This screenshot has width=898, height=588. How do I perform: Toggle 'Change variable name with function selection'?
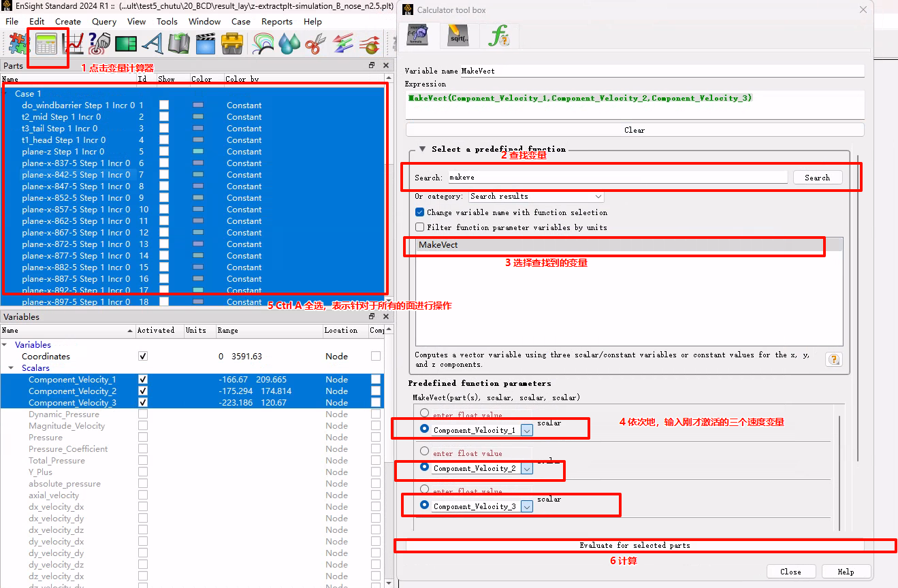pyautogui.click(x=420, y=212)
